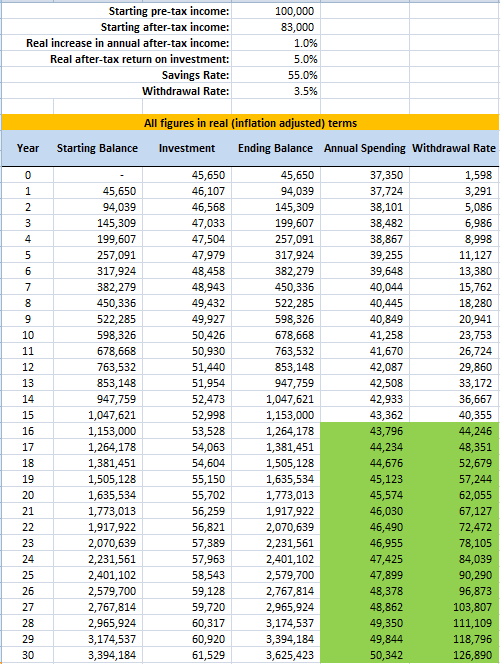The image size is (500, 664).
Task: Select green annual spending 49,844
Action: click(x=386, y=639)
